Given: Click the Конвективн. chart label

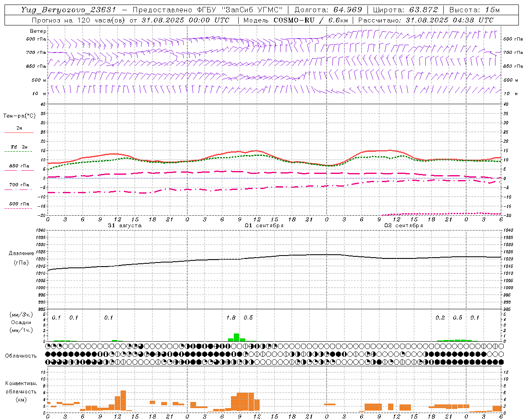Looking at the screenshot, I should 21,383.
